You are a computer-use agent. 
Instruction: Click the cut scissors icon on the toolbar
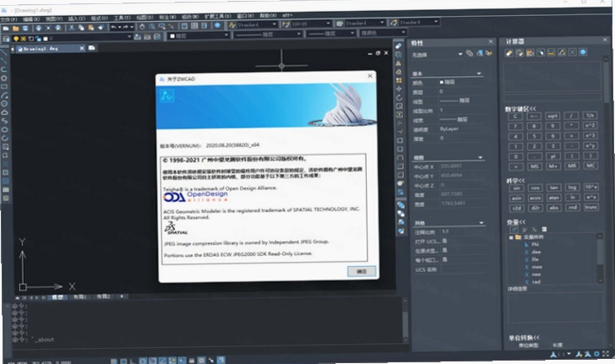pos(72,28)
